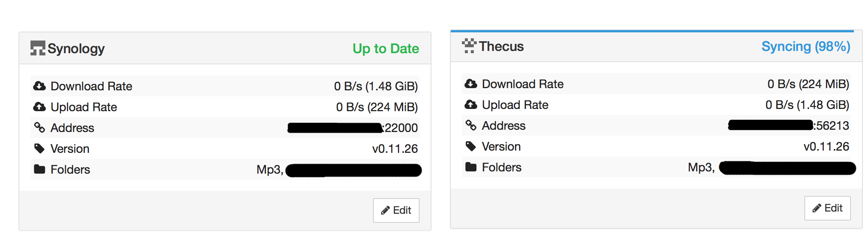This screenshot has height=248, width=868.
Task: Click Thecus's Upload Rate cloud icon
Action: tap(471, 105)
